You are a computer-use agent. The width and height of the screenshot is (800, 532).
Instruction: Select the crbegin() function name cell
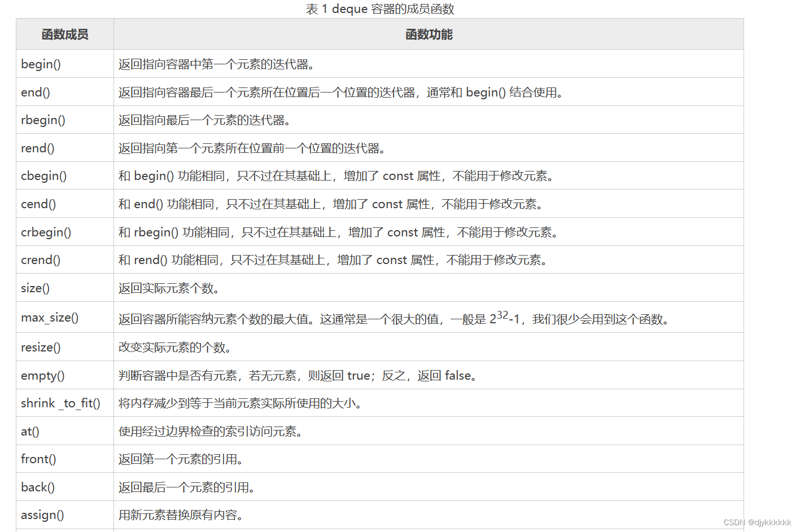tap(46, 232)
